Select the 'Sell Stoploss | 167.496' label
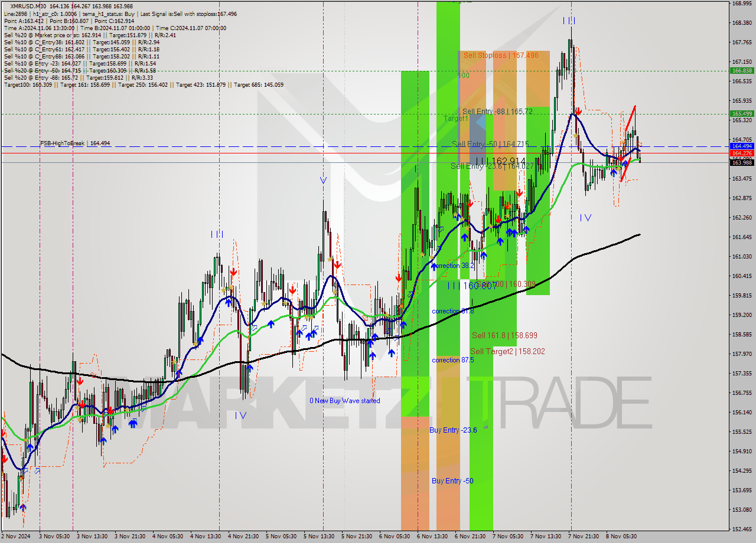Viewport: 756px width, 543px height. [501, 55]
